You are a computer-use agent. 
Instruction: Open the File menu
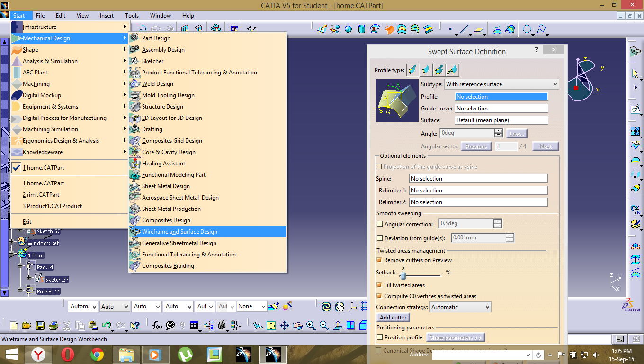pyautogui.click(x=40, y=16)
